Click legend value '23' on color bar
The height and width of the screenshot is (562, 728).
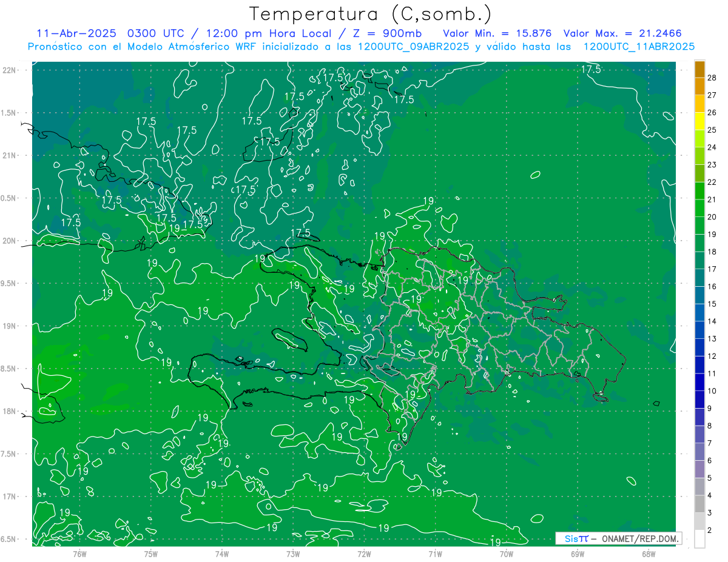click(712, 165)
